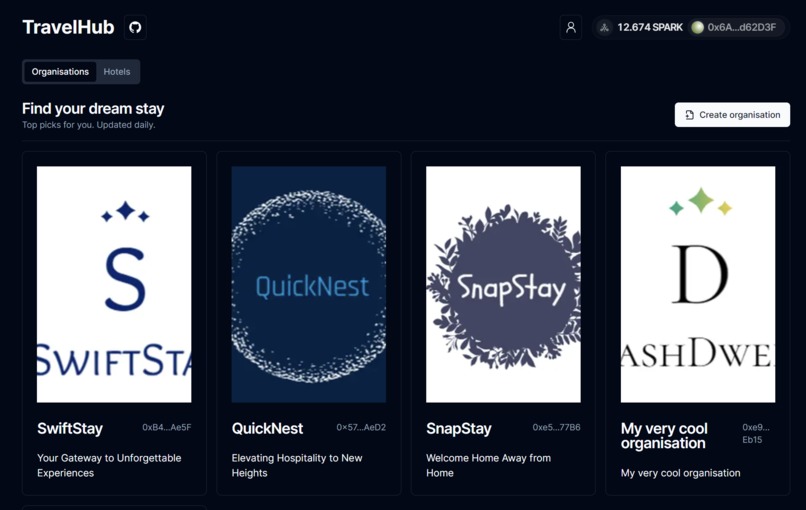806x510 pixels.
Task: Click 'Welcome Home Away from Home' description
Action: coord(488,465)
